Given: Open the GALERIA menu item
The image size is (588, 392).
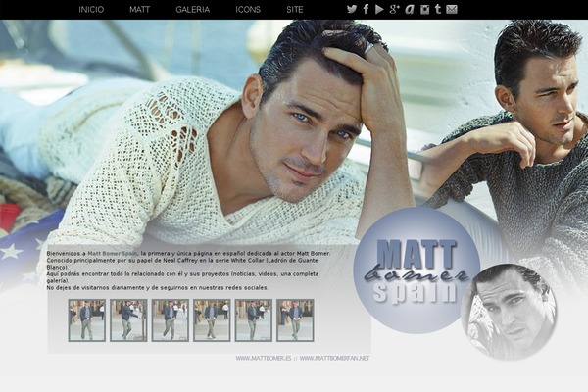Looking at the screenshot, I should 193,10.
